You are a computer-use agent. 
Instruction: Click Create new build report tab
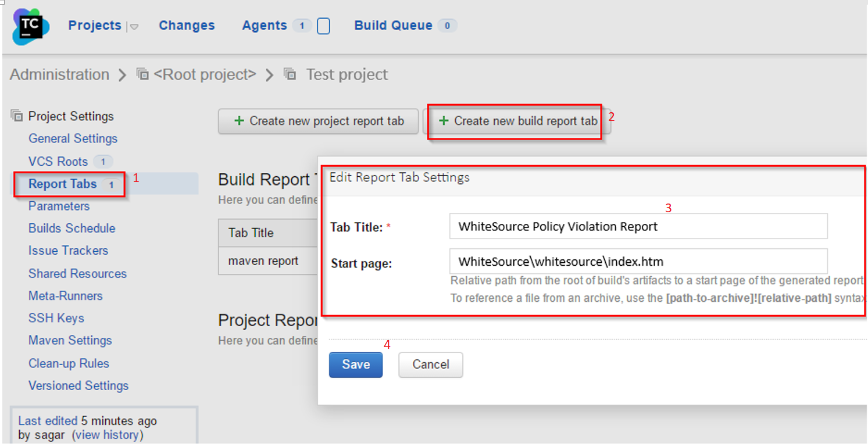(517, 121)
